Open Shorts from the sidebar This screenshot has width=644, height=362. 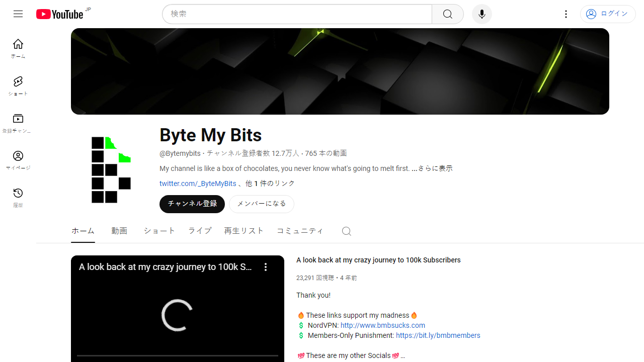18,85
